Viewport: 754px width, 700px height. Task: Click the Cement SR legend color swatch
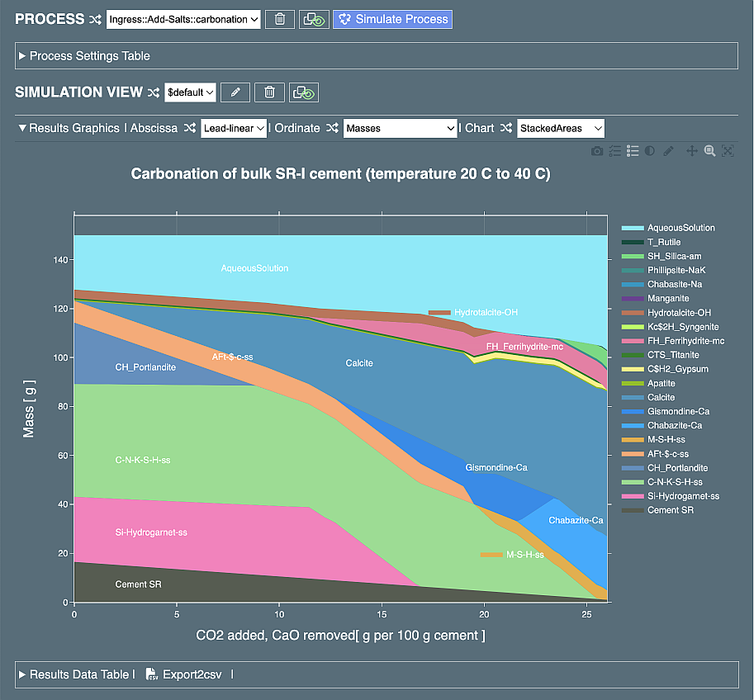click(632, 510)
